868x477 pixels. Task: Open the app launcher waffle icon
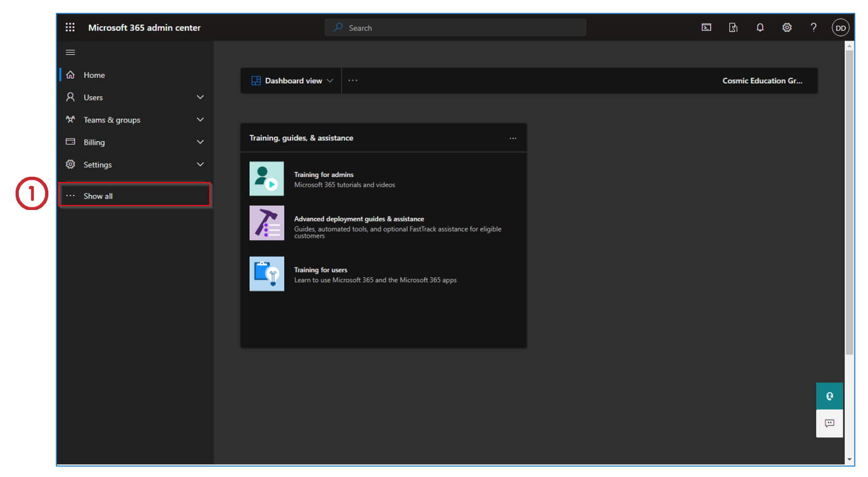point(70,27)
